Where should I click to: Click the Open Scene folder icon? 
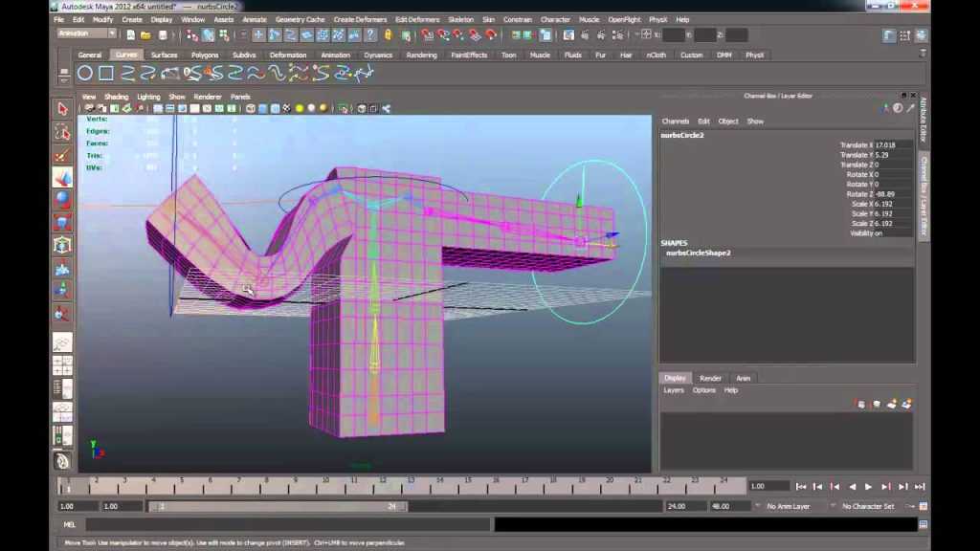(145, 35)
